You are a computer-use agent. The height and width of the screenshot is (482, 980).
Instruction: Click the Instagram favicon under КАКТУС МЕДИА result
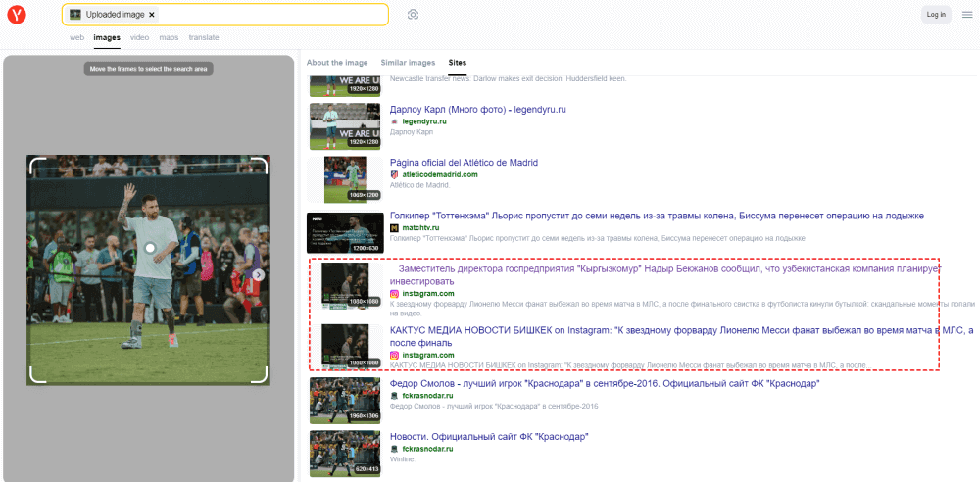point(395,355)
